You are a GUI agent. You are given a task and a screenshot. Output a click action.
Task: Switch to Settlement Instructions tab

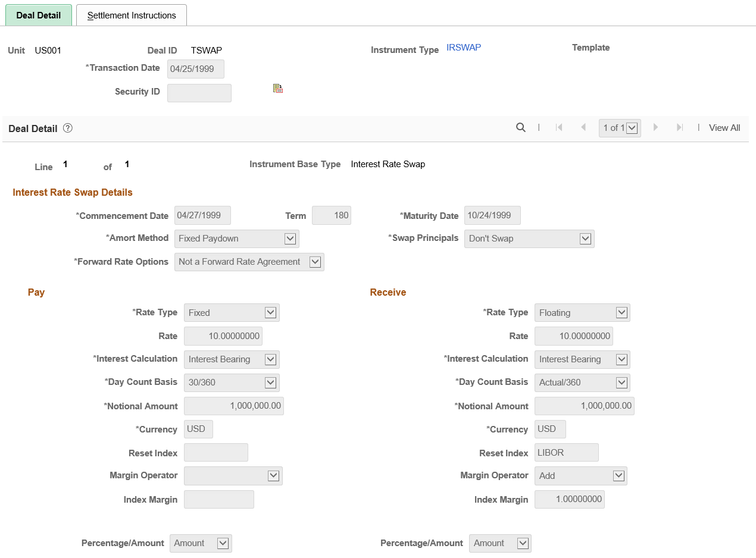(x=132, y=15)
